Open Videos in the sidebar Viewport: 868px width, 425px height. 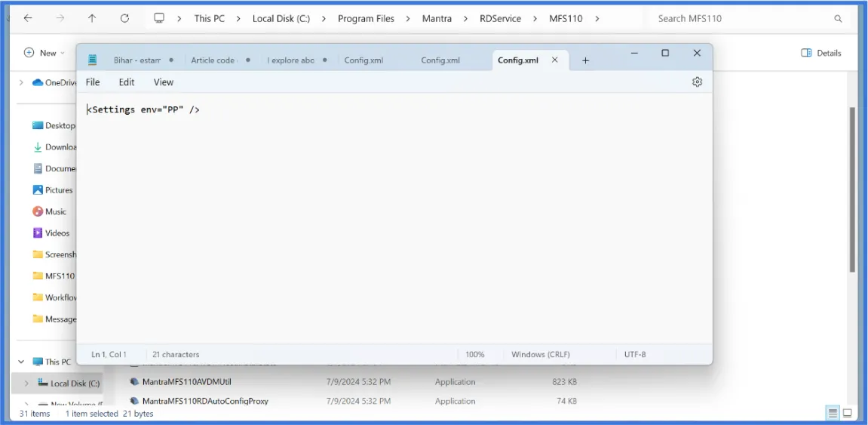(x=51, y=233)
